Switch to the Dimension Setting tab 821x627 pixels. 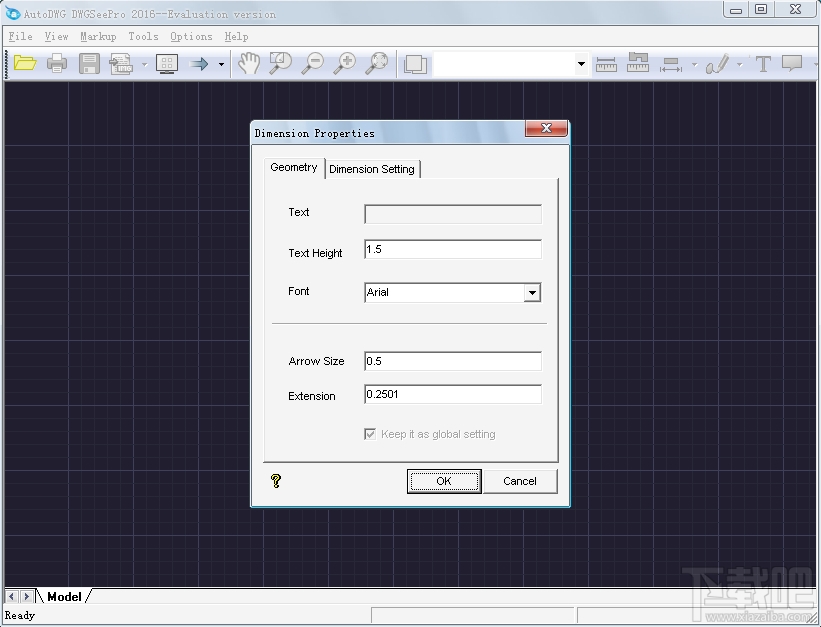point(372,169)
